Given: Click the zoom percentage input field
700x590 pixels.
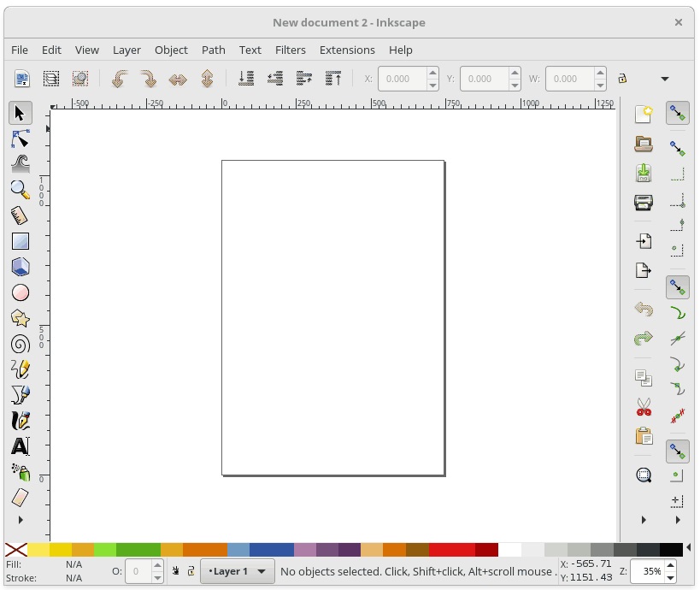Looking at the screenshot, I should coord(650,571).
